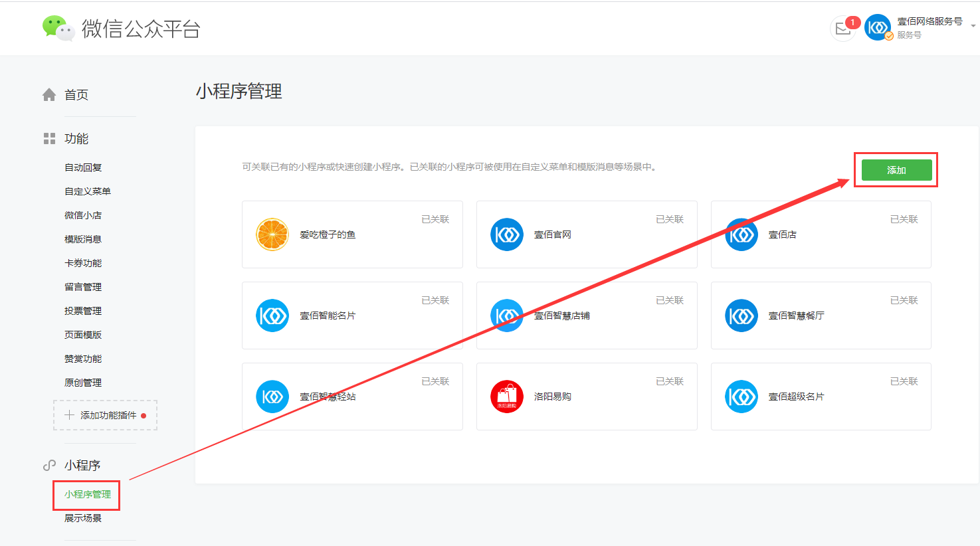
Task: Open 赞赏功能 in the sidebar
Action: [x=83, y=359]
